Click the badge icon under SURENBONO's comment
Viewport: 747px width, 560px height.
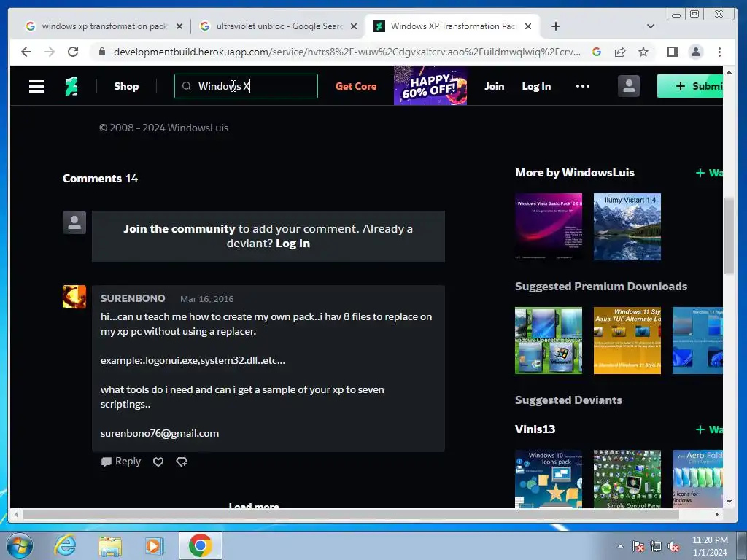(x=182, y=462)
